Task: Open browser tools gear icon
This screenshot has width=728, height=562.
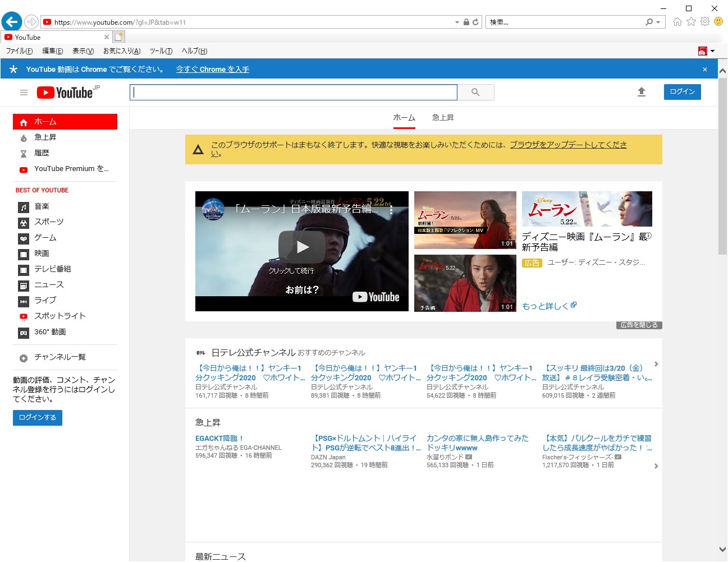Action: point(705,21)
